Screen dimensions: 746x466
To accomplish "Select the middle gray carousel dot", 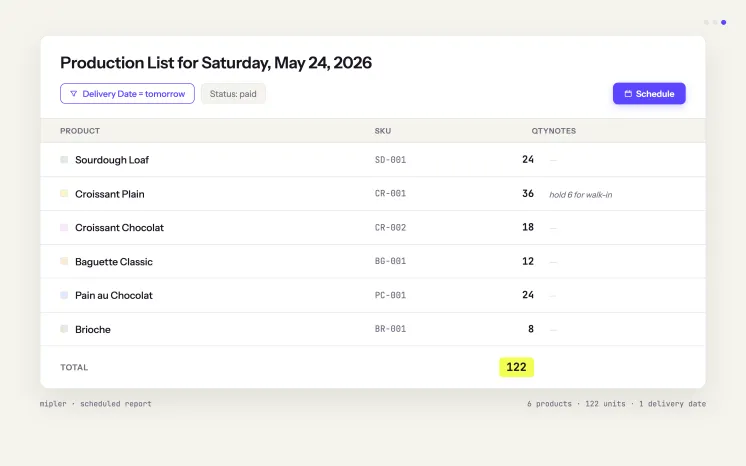I will coord(715,22).
